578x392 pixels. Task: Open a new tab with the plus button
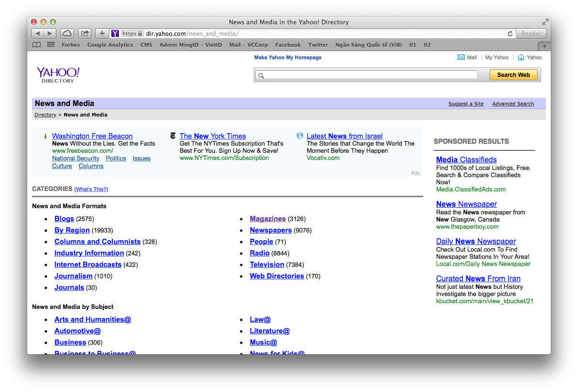pos(102,33)
